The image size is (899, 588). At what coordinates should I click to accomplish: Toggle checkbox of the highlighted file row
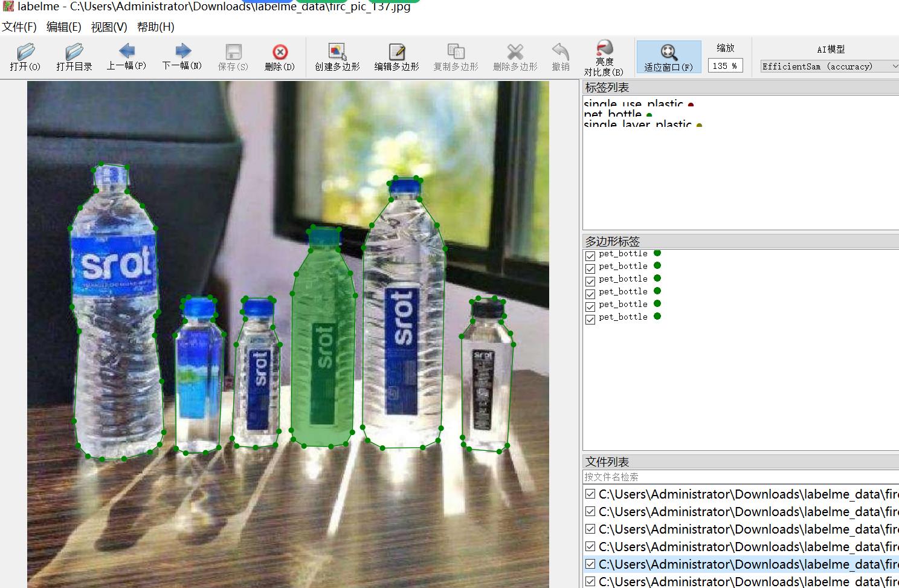pyautogui.click(x=590, y=564)
